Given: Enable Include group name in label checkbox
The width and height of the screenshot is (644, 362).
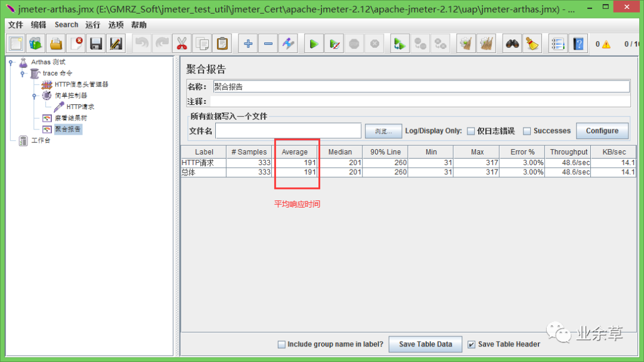Looking at the screenshot, I should pos(281,344).
